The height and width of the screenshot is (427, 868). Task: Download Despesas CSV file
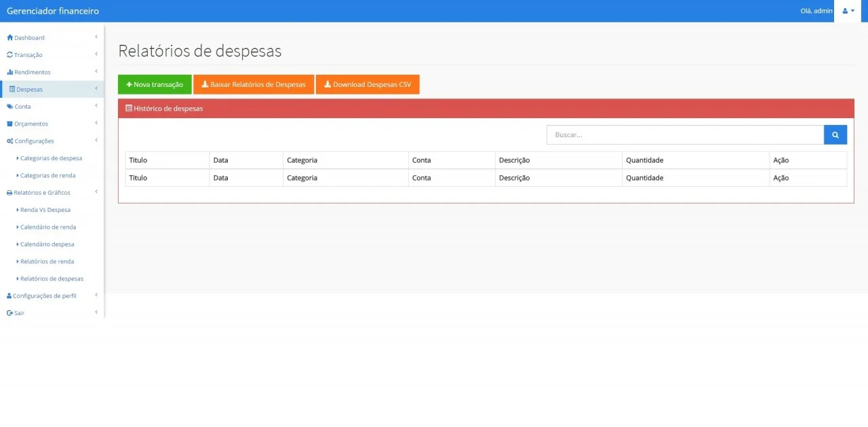click(368, 85)
